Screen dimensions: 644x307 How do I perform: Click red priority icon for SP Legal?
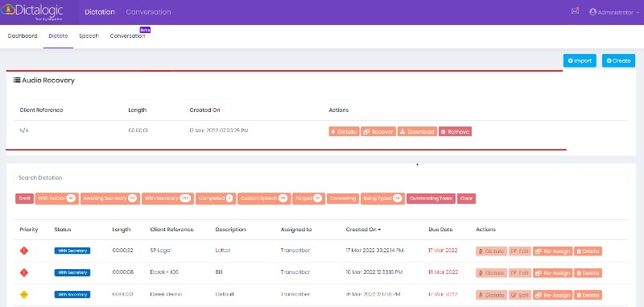tap(24, 251)
